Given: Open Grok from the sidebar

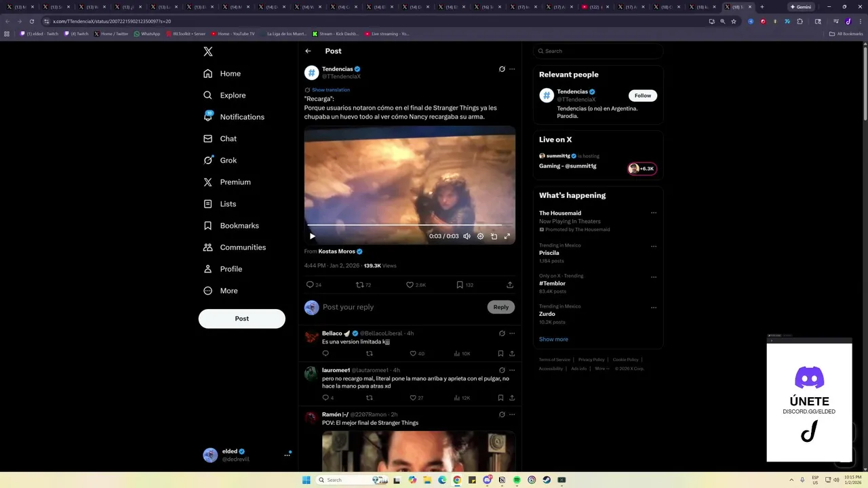Looking at the screenshot, I should click(x=220, y=160).
